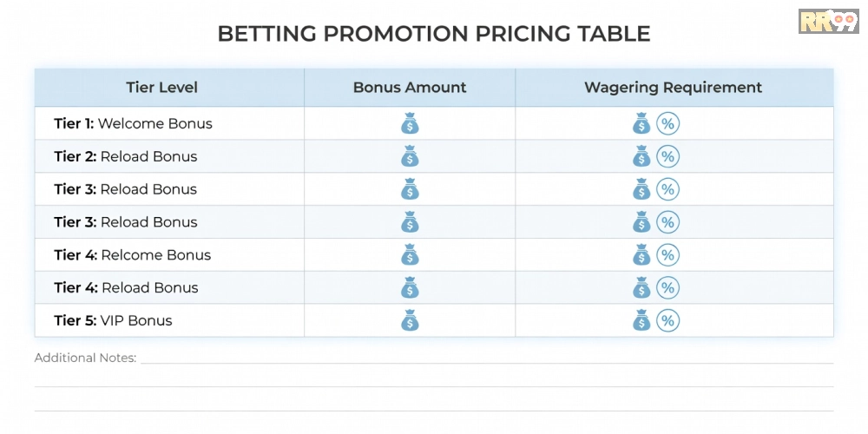Click percent icon in Tier 4 Relcome Bonus row
This screenshot has height=434, width=868.
tap(667, 255)
